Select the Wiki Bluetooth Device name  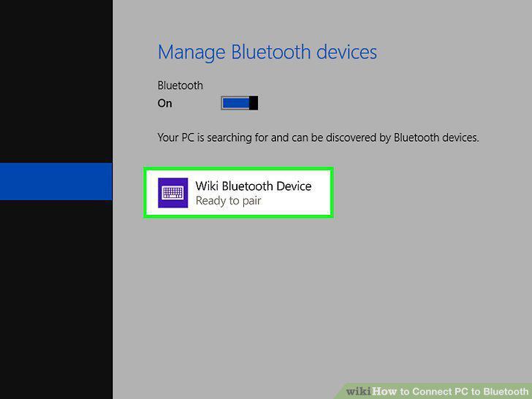[x=254, y=186]
